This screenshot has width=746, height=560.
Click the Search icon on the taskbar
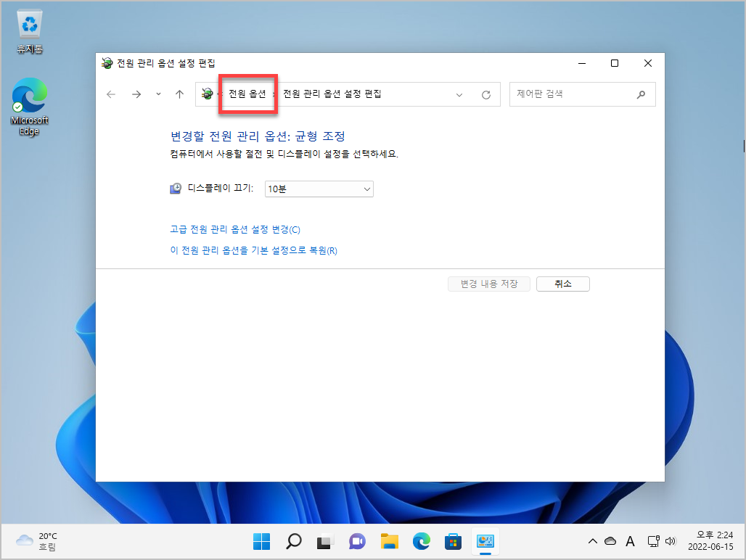pos(293,541)
